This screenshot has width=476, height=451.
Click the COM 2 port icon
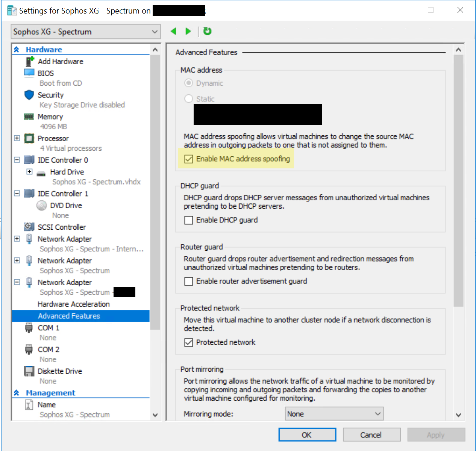click(x=29, y=350)
